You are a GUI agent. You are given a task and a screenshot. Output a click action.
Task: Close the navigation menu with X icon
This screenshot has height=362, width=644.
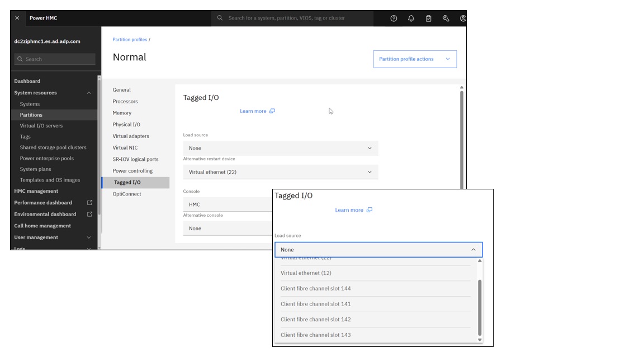(x=17, y=18)
